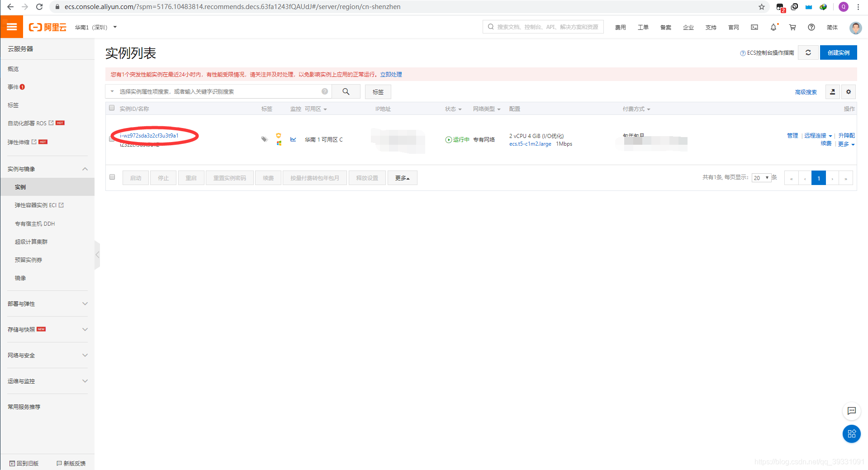Check the checkbox for the listed instance row
Viewport: 868px width, 470px height.
point(112,139)
